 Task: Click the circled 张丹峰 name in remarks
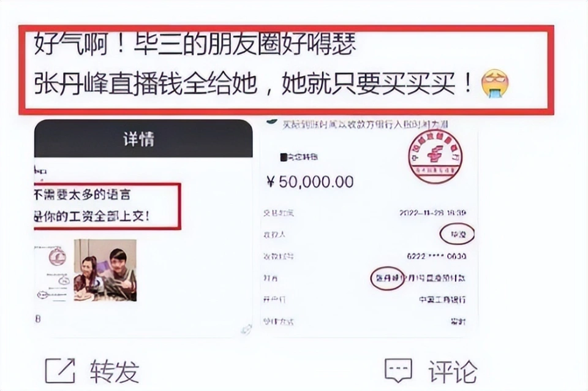coord(387,278)
